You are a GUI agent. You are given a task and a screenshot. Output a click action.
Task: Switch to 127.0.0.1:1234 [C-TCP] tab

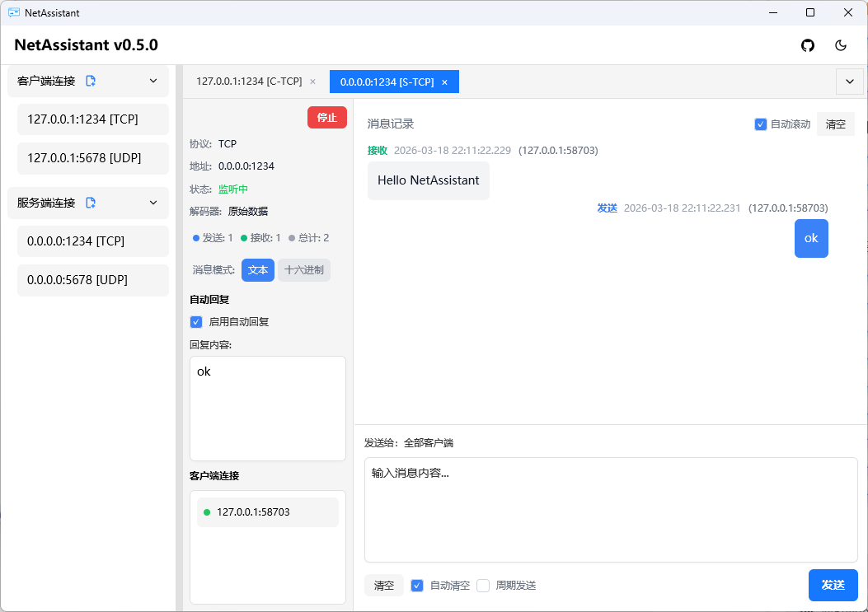tap(249, 82)
